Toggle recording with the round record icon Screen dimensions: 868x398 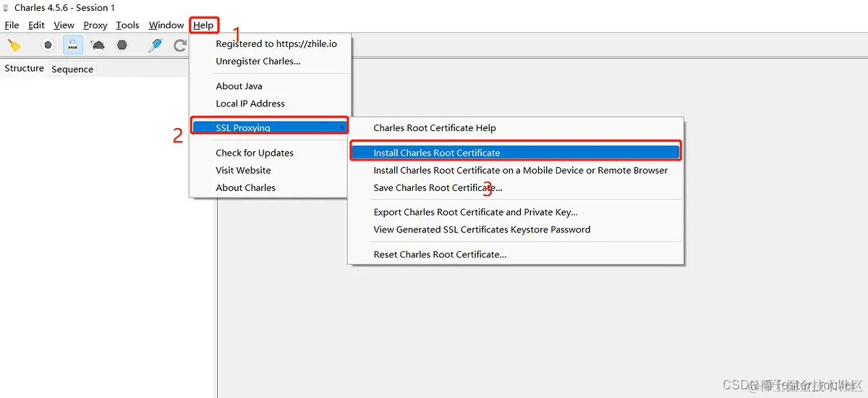coord(48,45)
